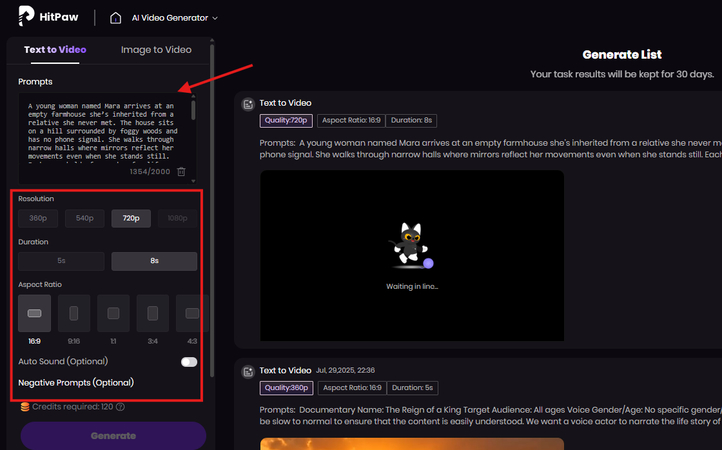Click the first Text to Video task icon
722x450 pixels.
247,103
